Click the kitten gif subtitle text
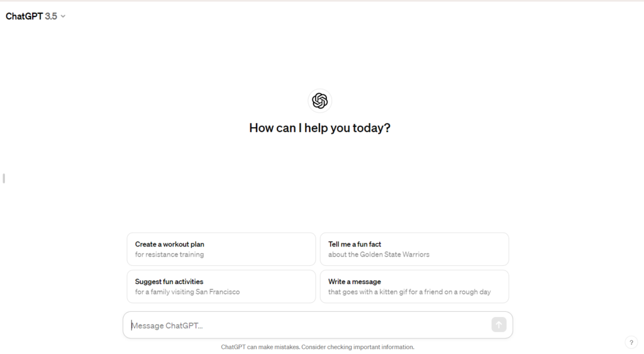Screen dimensions: 644x354 (409, 292)
